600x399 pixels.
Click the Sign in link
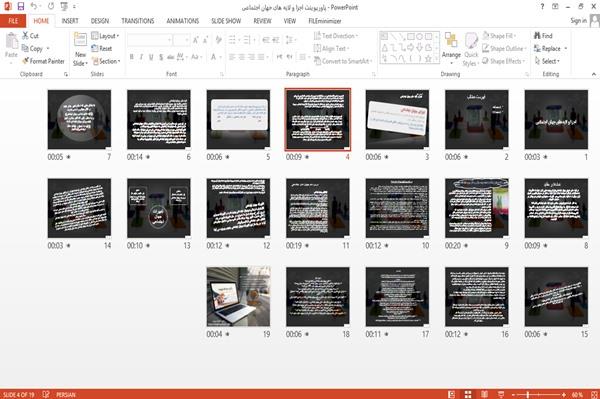[x=578, y=21]
